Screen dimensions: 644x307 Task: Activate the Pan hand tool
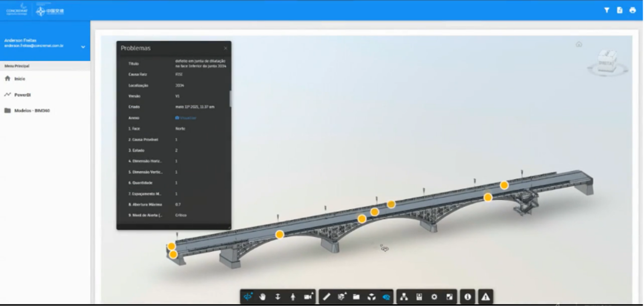[262, 297]
